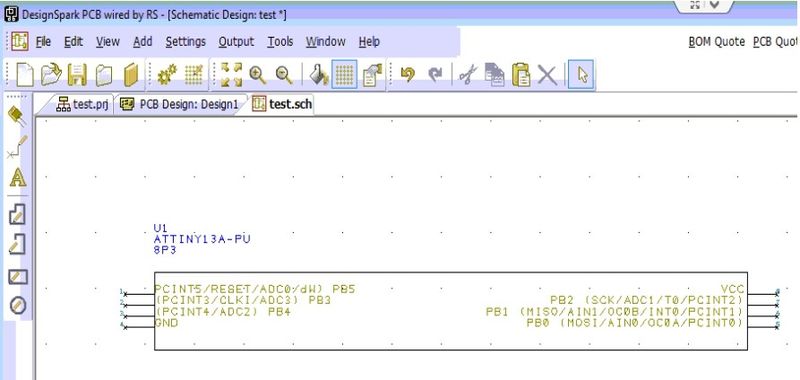Image resolution: width=800 pixels, height=380 pixels.
Task: Click the ATTINY13A-PU component name label
Action: (202, 239)
